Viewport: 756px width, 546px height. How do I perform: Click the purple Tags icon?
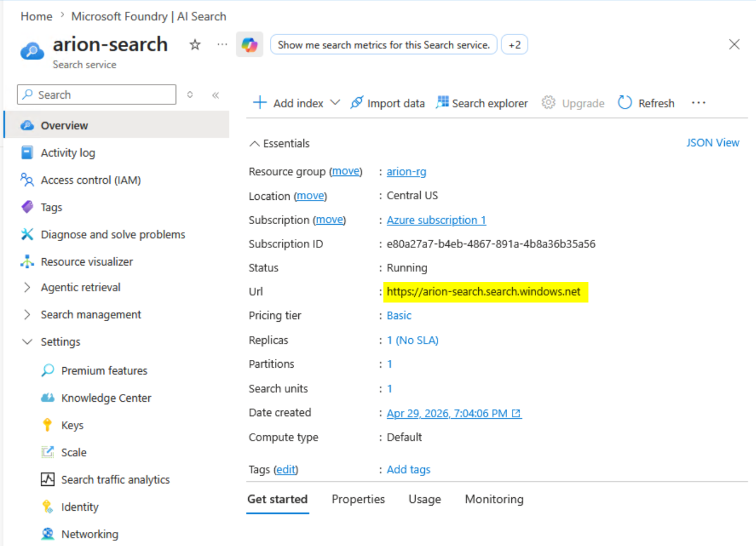[27, 207]
